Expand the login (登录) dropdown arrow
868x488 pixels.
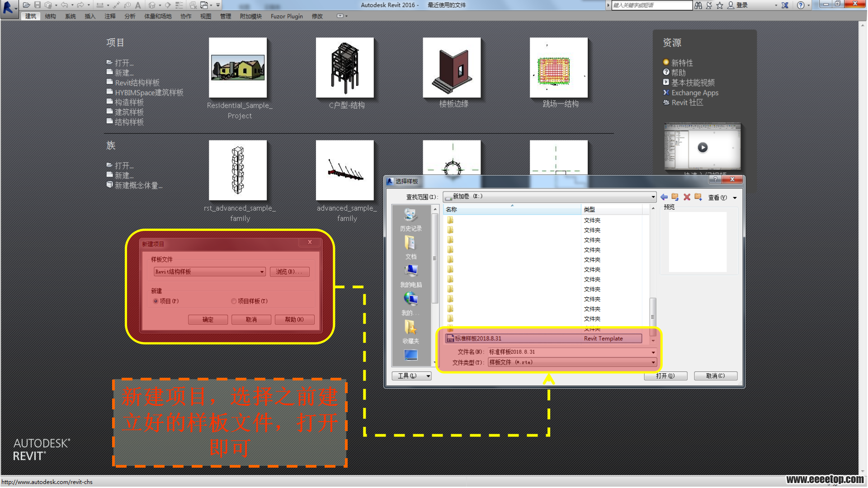tap(776, 5)
